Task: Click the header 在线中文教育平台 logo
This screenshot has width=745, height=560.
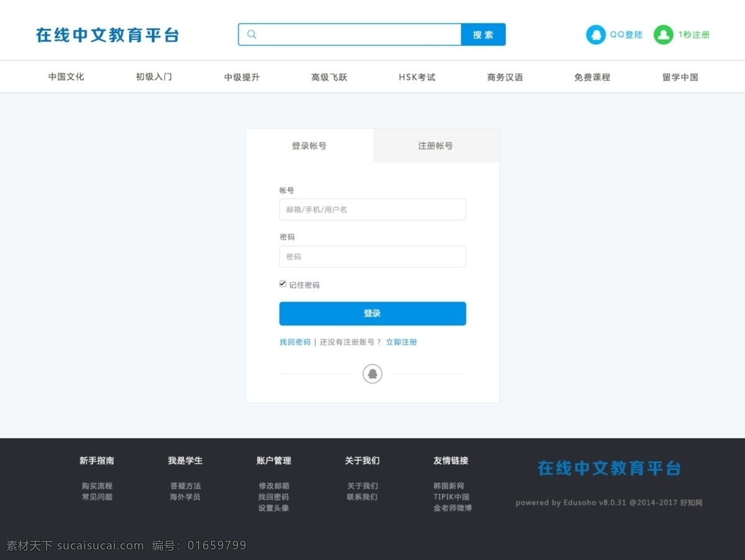Action: 107,35
